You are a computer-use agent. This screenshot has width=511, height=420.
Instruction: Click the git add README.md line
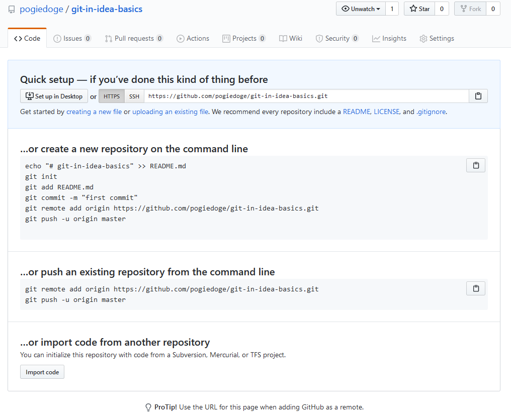tap(59, 187)
